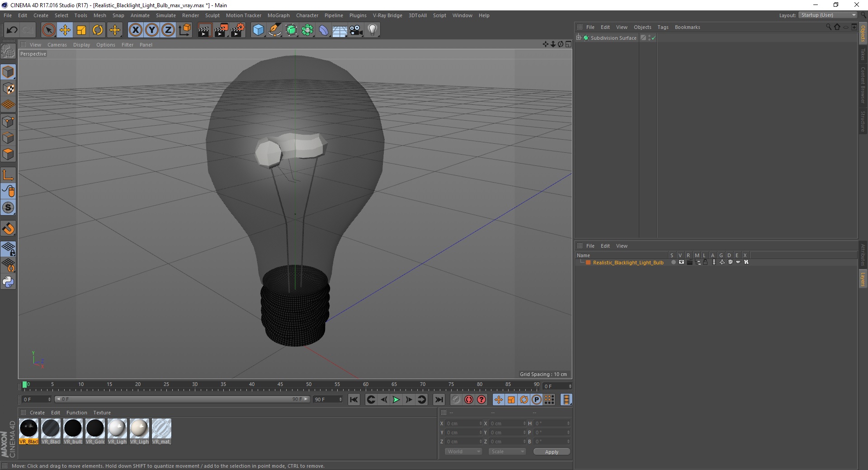Select the Live Selection tool
Viewport: 868px width, 470px height.
click(x=48, y=30)
